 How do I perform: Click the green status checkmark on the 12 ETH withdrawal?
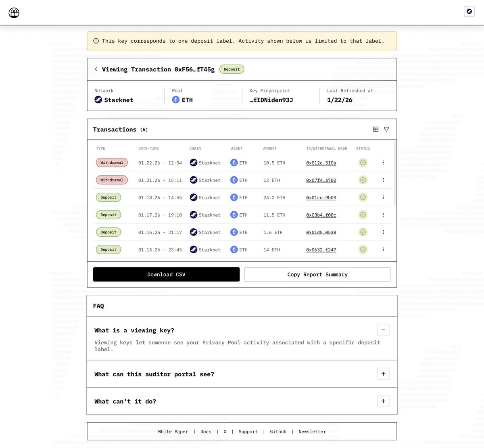(x=363, y=180)
